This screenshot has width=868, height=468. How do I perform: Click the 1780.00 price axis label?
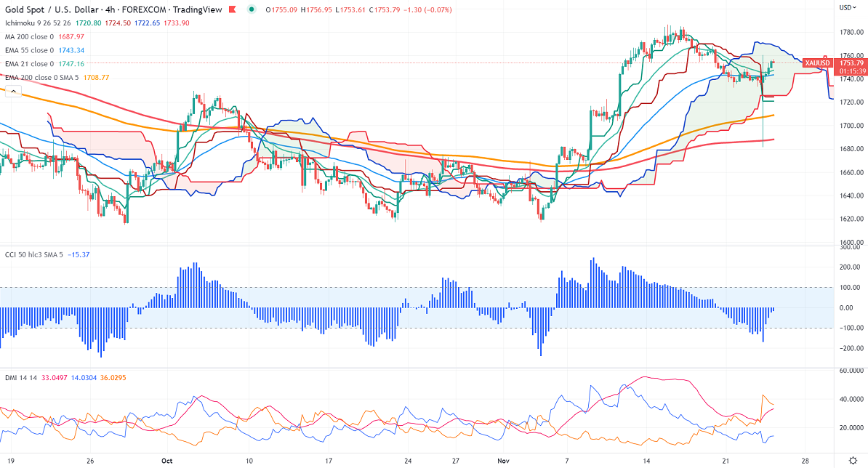851,32
